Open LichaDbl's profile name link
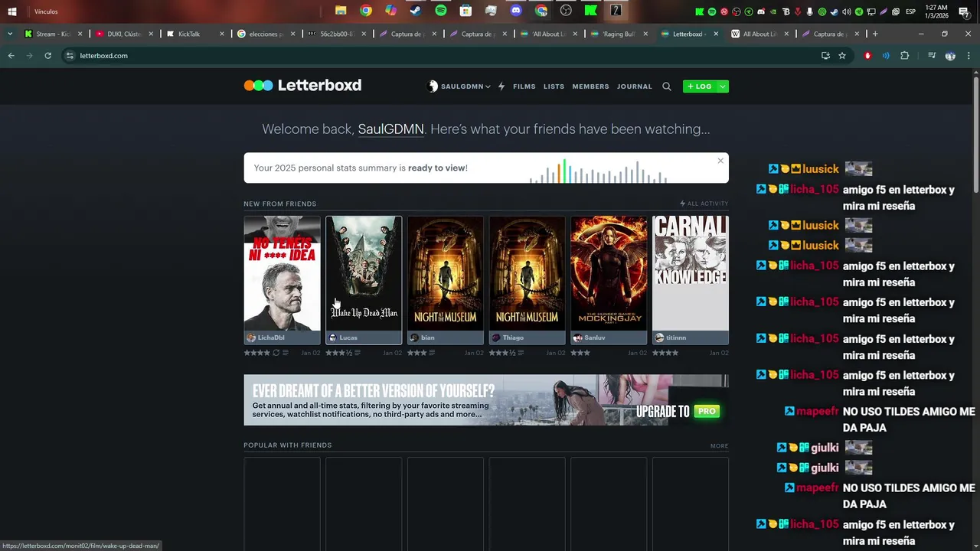The width and height of the screenshot is (980, 551). (x=271, y=337)
